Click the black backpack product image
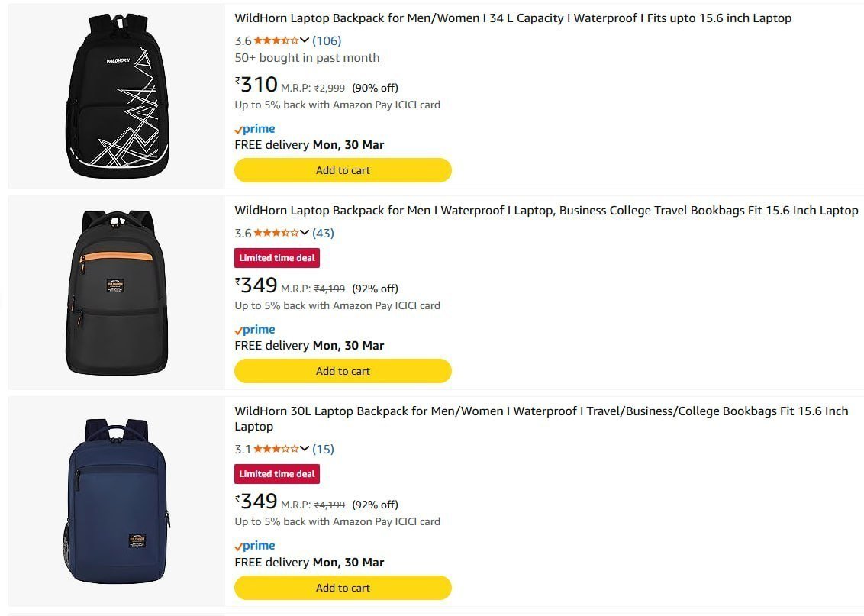Screen dimensions: 864x616 pos(115,95)
